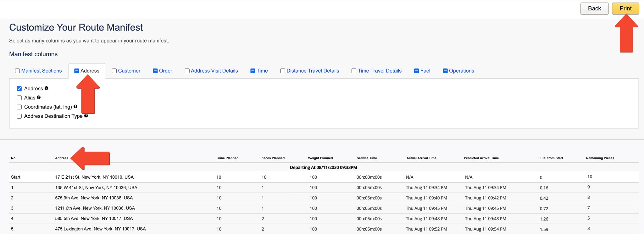Click the Print button
The width and height of the screenshot is (644, 234).
[x=625, y=8]
